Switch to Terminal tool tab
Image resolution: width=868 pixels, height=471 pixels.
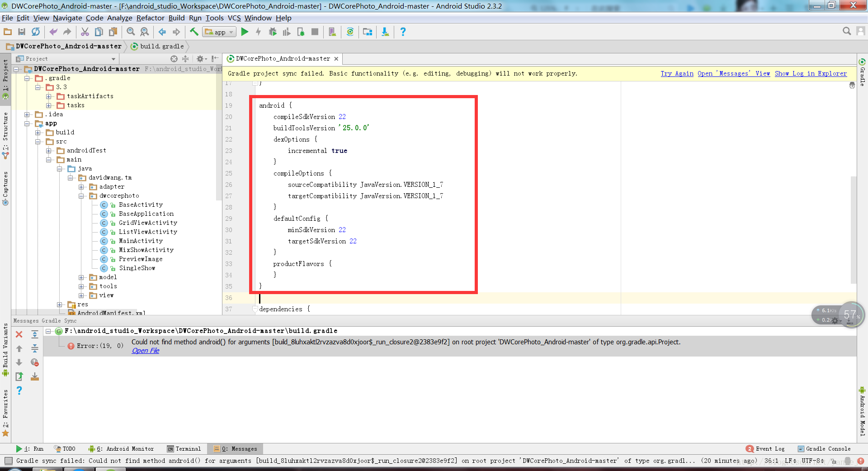pyautogui.click(x=184, y=449)
